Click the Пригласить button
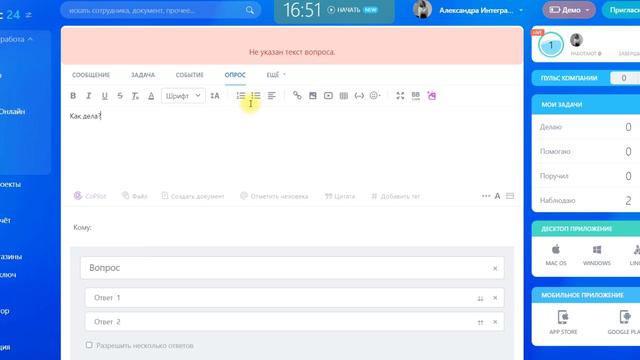The height and width of the screenshot is (360, 640). click(x=621, y=10)
